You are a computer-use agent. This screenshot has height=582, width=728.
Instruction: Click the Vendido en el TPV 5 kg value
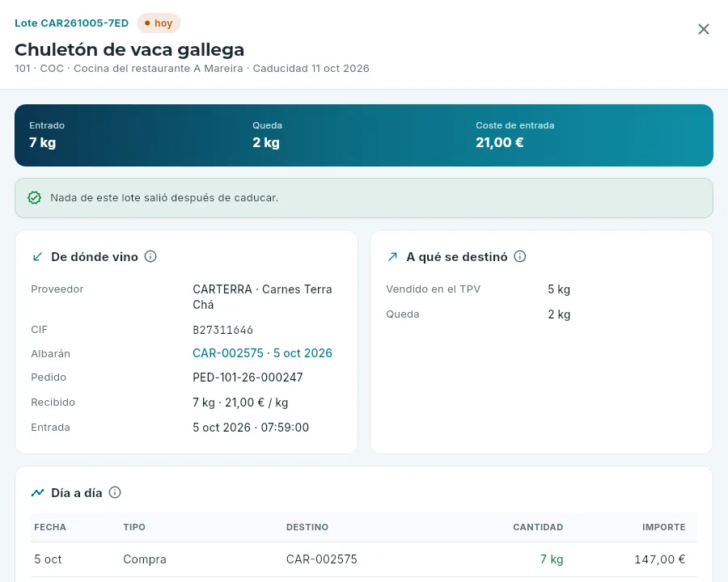coord(559,289)
